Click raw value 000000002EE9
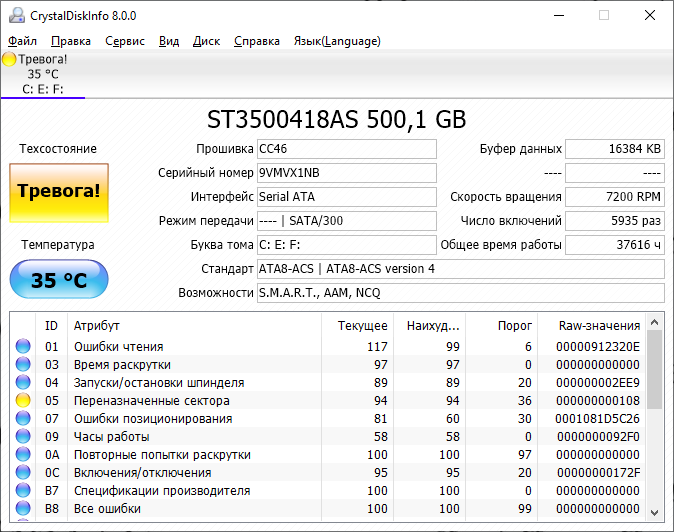The image size is (674, 532). (598, 382)
